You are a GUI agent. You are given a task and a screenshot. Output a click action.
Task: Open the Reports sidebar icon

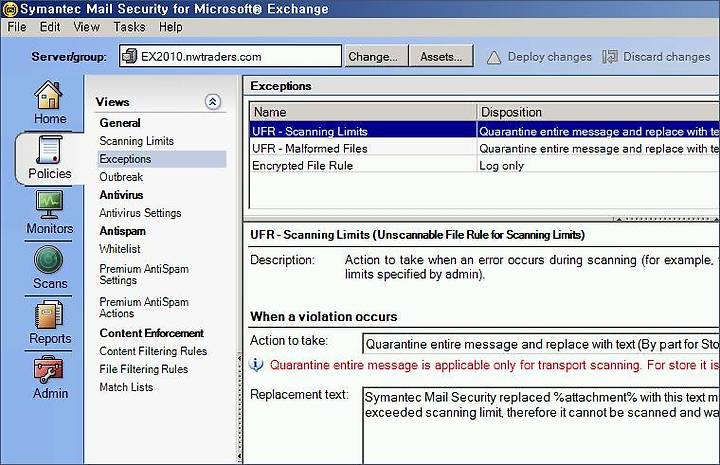49,314
